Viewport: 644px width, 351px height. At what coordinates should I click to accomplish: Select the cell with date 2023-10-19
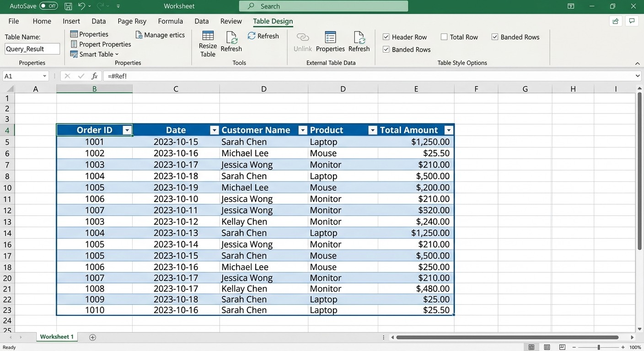(x=176, y=187)
